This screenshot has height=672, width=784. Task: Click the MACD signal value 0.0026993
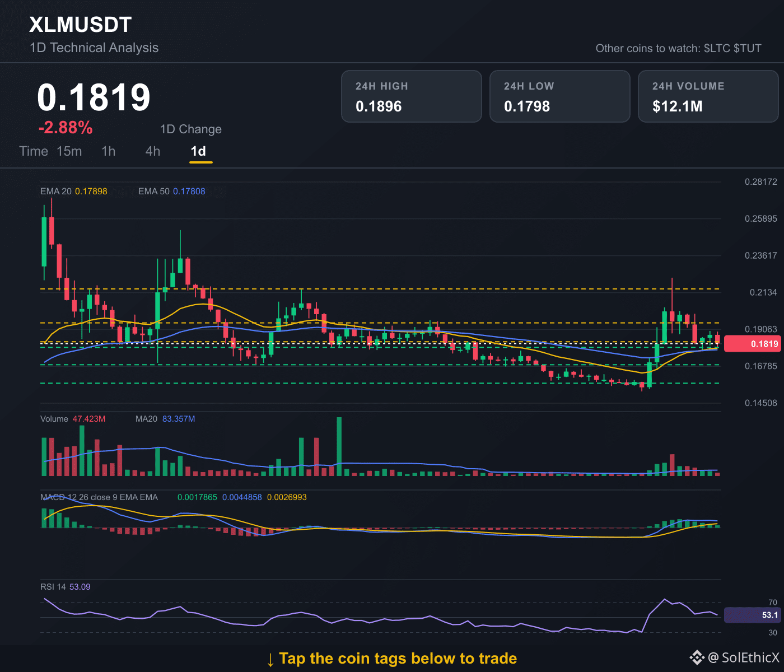pos(287,497)
